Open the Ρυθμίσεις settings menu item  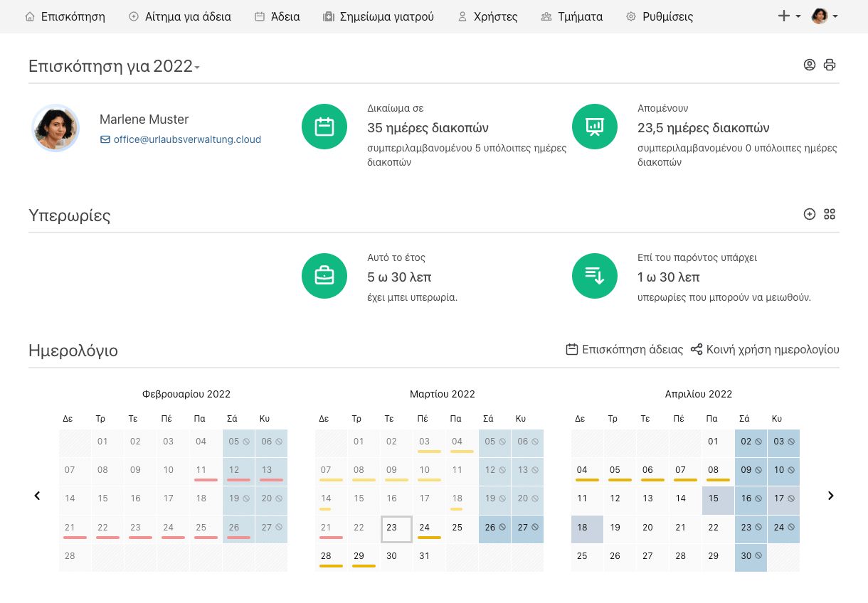pos(660,16)
